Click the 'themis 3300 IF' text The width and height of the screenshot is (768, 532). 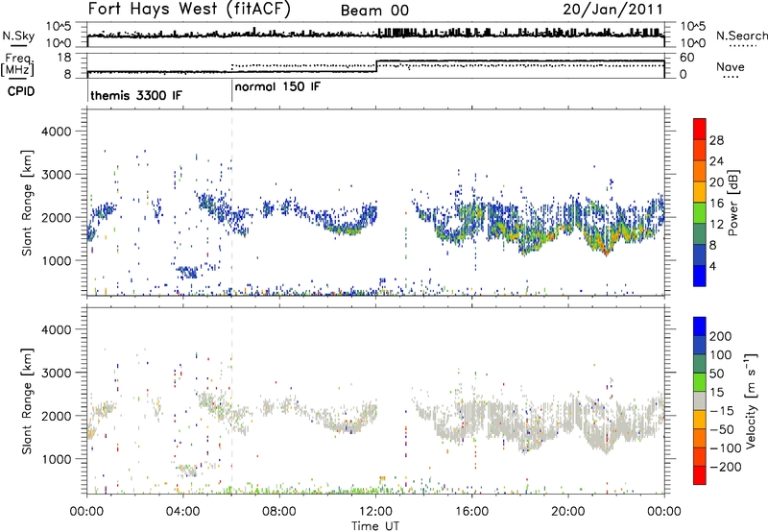click(136, 95)
